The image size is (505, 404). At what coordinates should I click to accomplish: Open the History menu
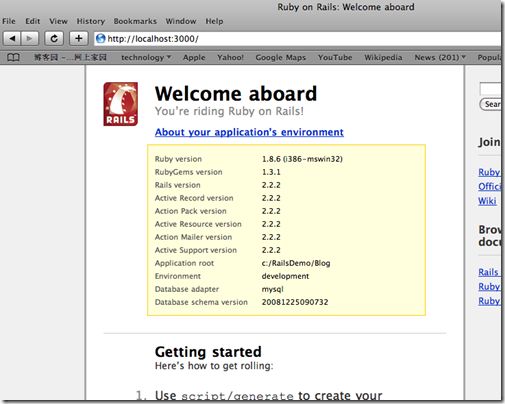pyautogui.click(x=91, y=21)
